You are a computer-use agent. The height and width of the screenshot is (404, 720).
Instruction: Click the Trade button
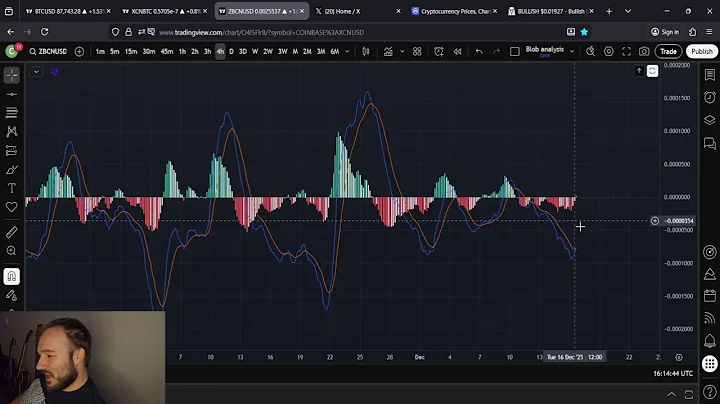pos(669,51)
